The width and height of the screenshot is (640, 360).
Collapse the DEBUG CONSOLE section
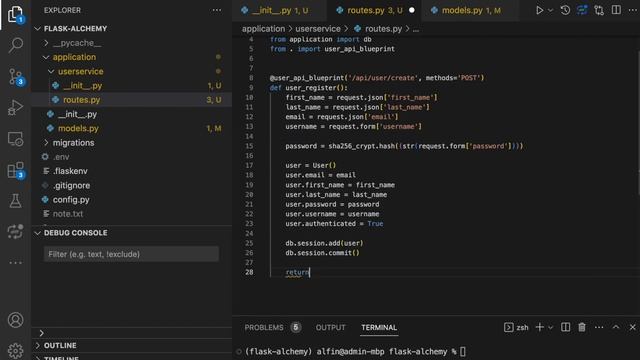coord(38,233)
